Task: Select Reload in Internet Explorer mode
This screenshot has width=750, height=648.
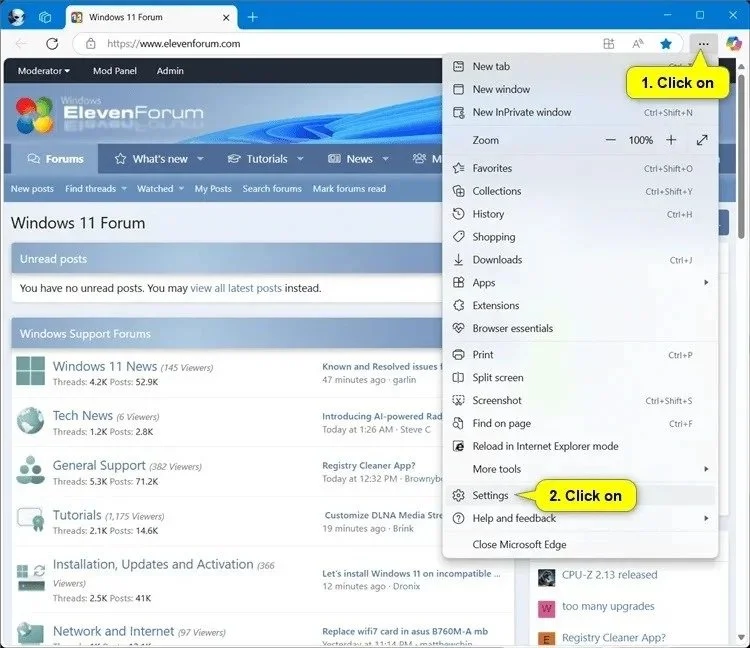Action: point(580,446)
